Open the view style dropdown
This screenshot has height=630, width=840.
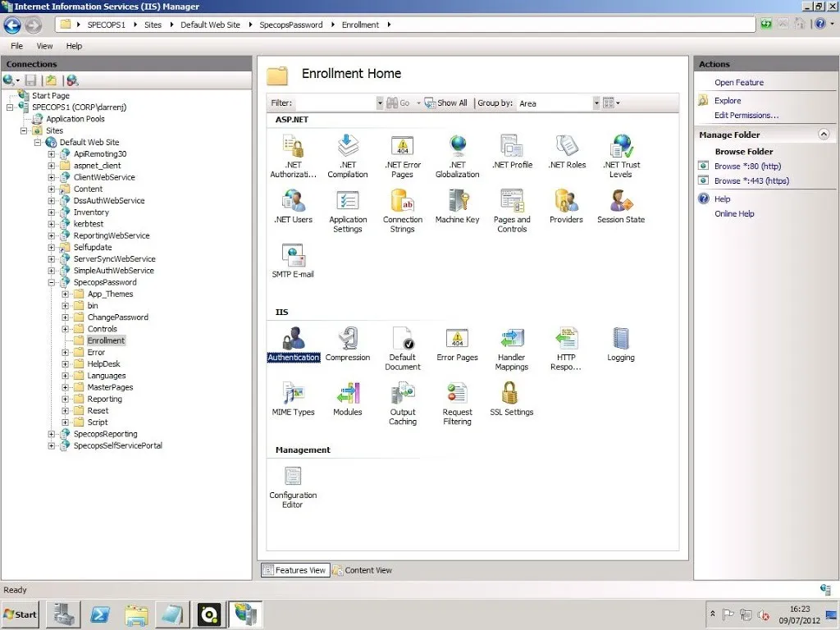611,103
